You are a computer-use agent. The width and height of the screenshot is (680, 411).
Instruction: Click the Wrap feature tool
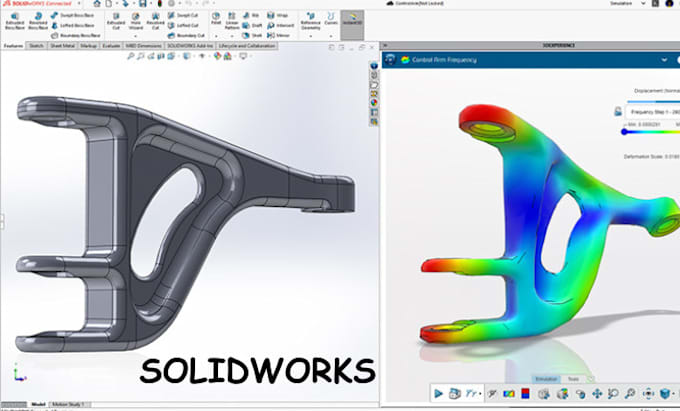click(x=278, y=15)
